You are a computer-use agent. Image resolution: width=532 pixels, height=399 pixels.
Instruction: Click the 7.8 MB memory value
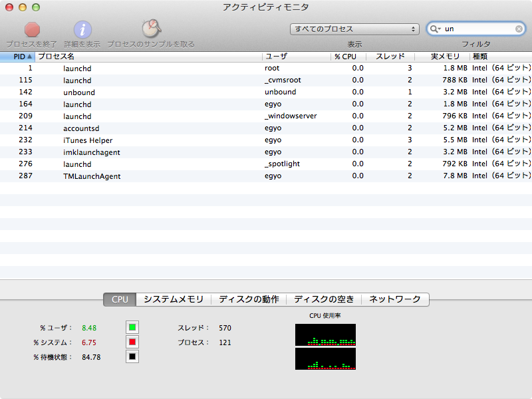[x=455, y=176]
